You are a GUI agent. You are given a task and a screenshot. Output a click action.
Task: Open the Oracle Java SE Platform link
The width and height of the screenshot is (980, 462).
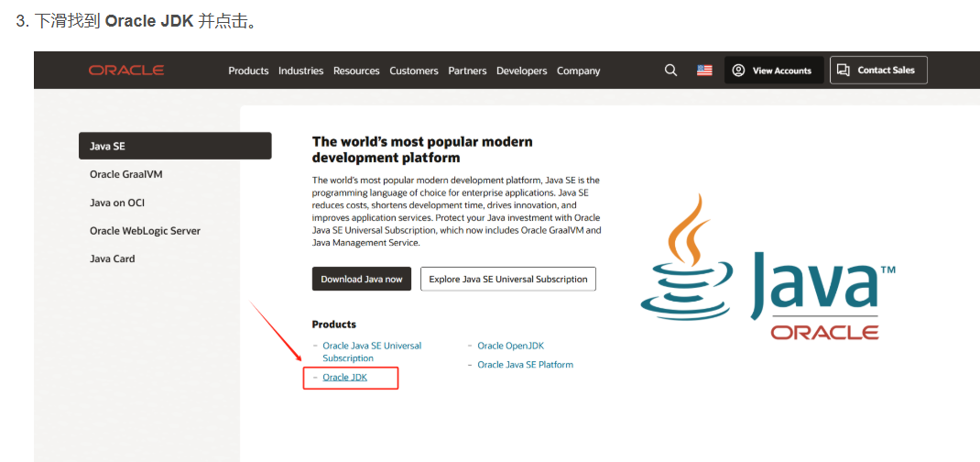525,365
